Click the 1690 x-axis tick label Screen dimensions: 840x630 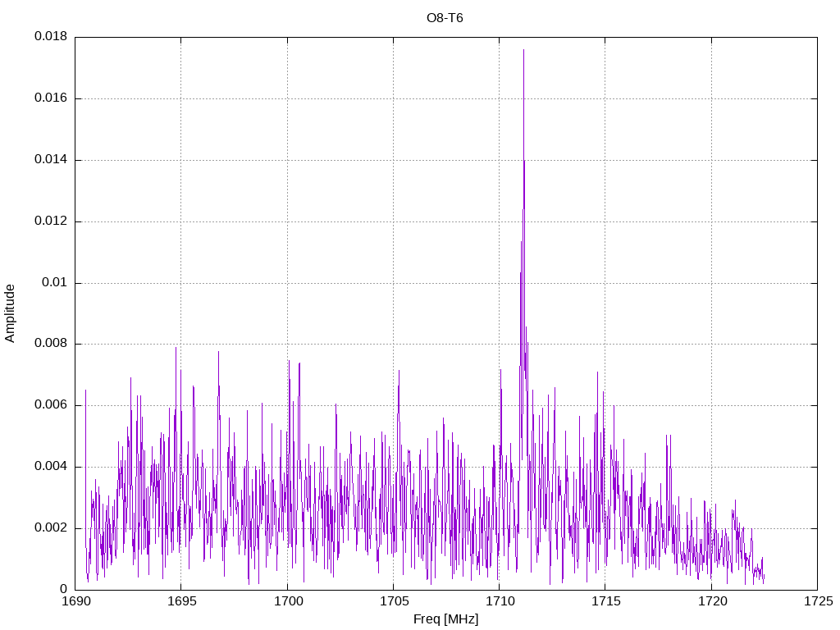(76, 601)
